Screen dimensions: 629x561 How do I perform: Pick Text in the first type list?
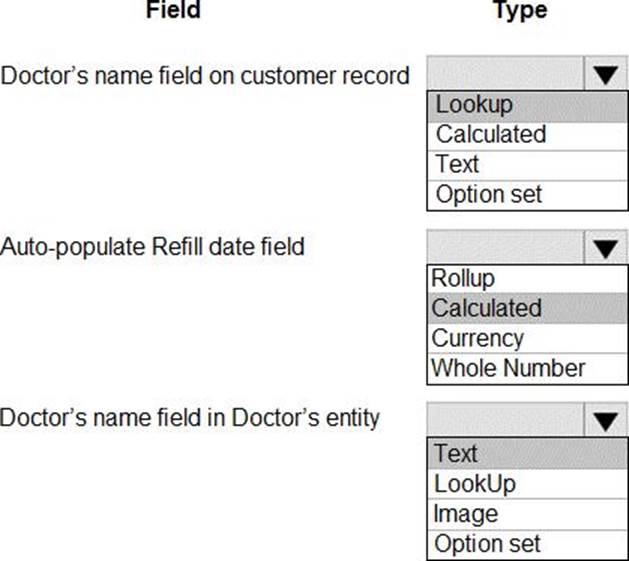click(x=457, y=164)
